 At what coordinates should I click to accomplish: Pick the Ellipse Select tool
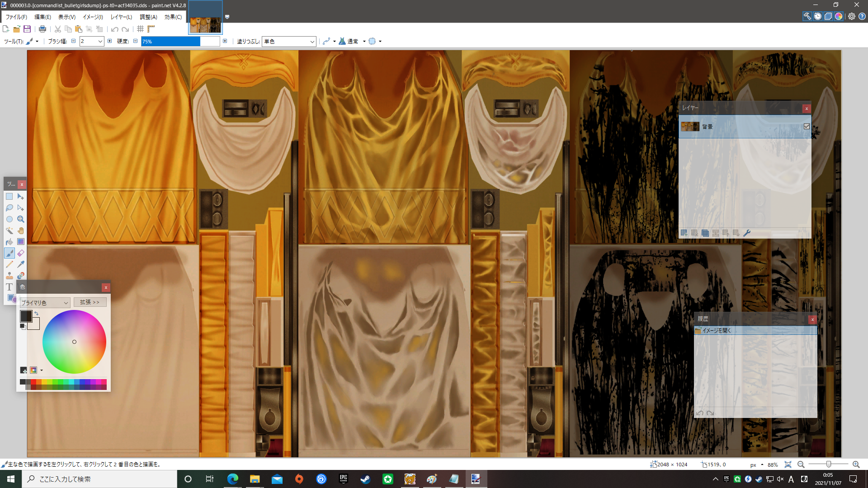pos(9,219)
